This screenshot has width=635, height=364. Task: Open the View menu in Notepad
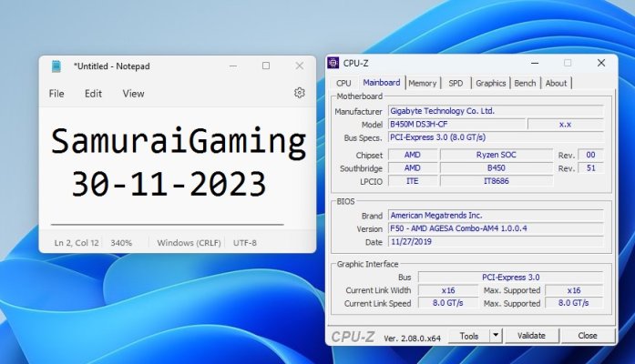coord(133,94)
